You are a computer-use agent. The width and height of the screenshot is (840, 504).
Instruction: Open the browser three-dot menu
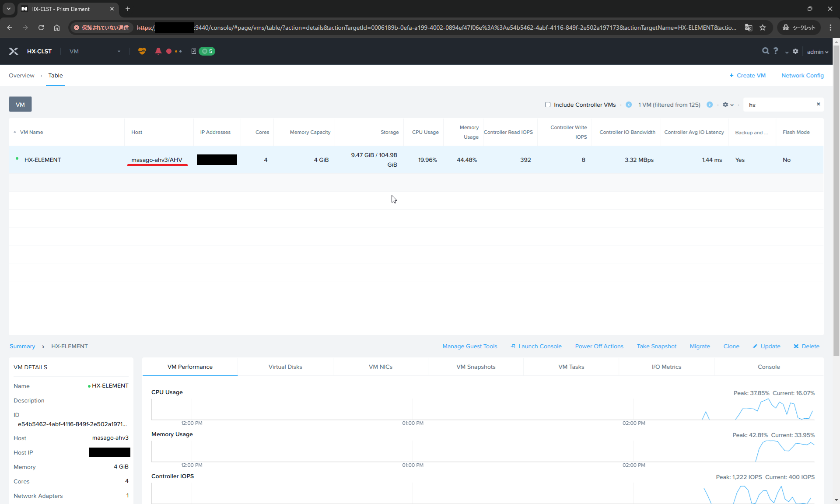click(x=830, y=28)
